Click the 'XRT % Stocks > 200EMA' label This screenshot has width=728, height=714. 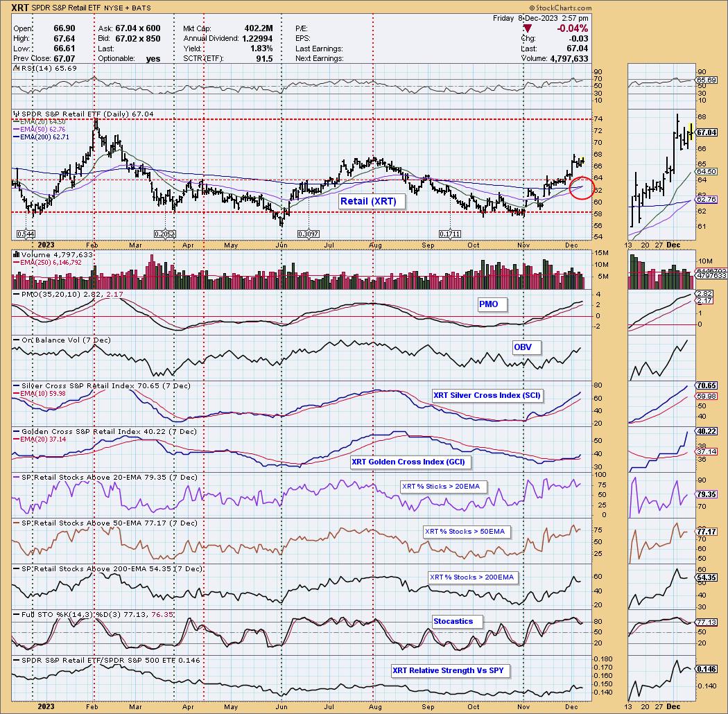471,577
